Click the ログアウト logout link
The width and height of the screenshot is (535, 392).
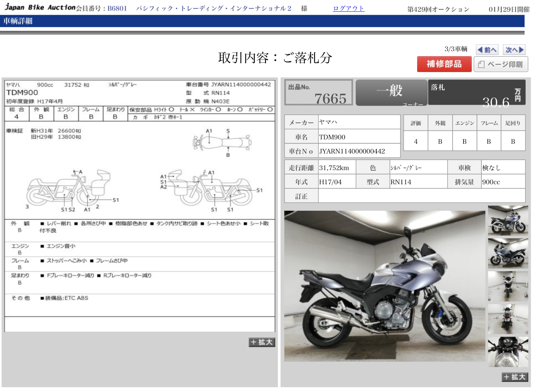[x=348, y=8]
